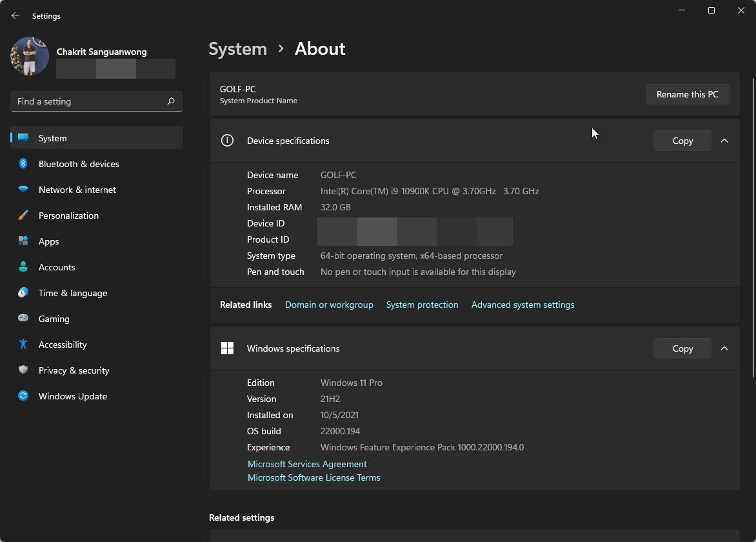Click the Apps grid icon in sidebar
The height and width of the screenshot is (542, 756).
pyautogui.click(x=23, y=241)
